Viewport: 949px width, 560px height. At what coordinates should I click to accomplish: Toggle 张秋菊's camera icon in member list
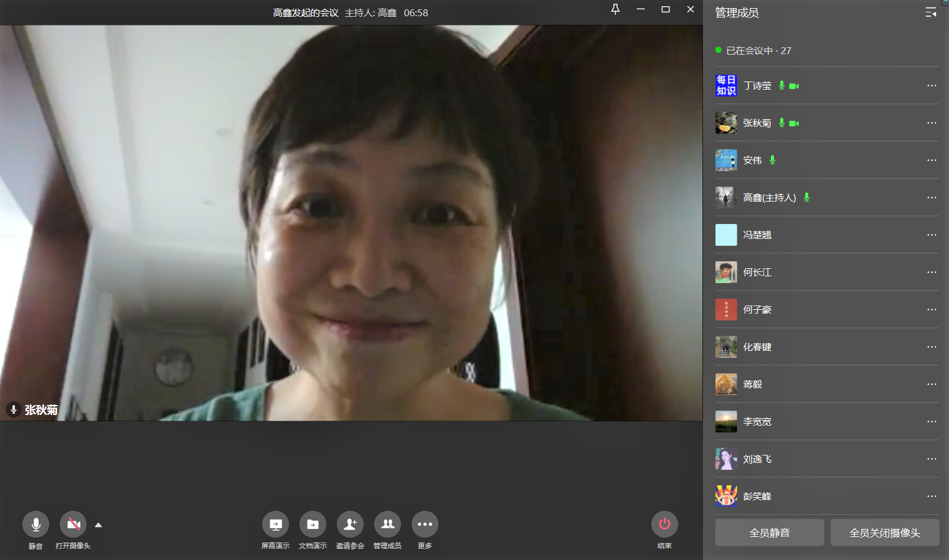pos(794,123)
